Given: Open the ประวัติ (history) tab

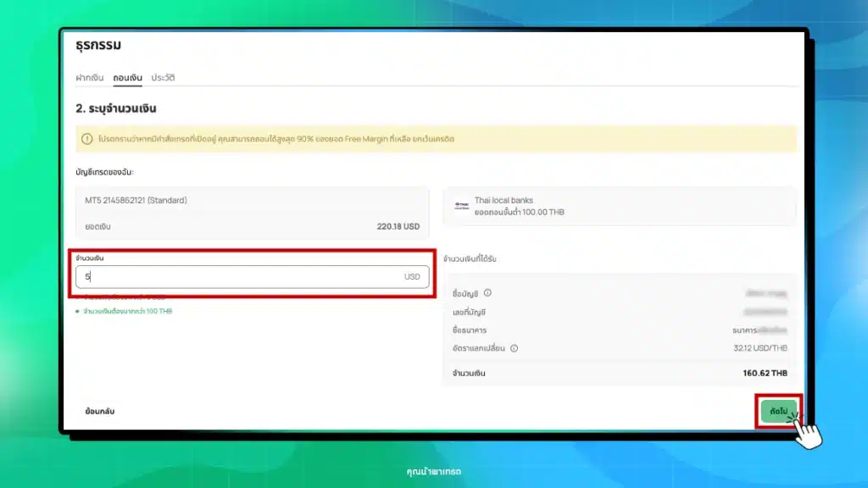Looking at the screenshot, I should click(163, 77).
